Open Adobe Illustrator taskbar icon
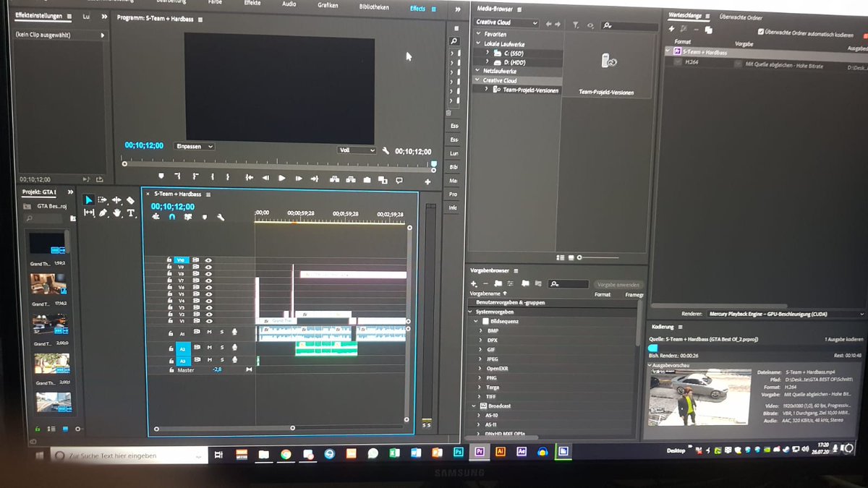 tap(500, 451)
